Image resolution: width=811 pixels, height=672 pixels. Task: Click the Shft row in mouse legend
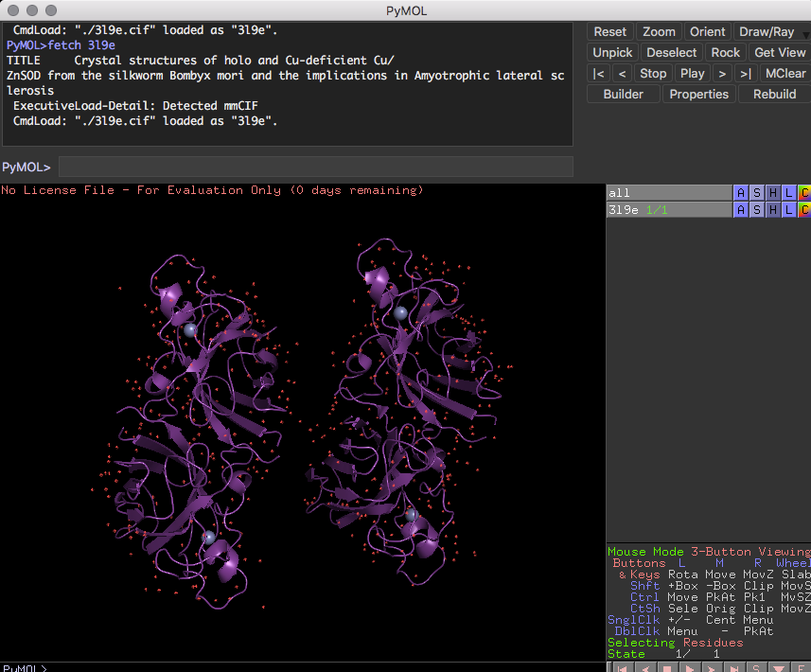pyautogui.click(x=720, y=586)
